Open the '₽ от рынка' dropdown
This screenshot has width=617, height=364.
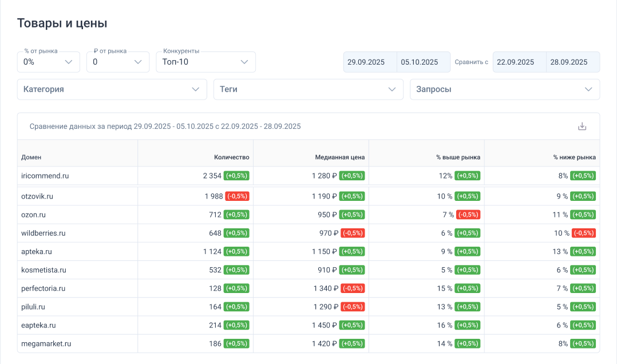[x=117, y=62]
